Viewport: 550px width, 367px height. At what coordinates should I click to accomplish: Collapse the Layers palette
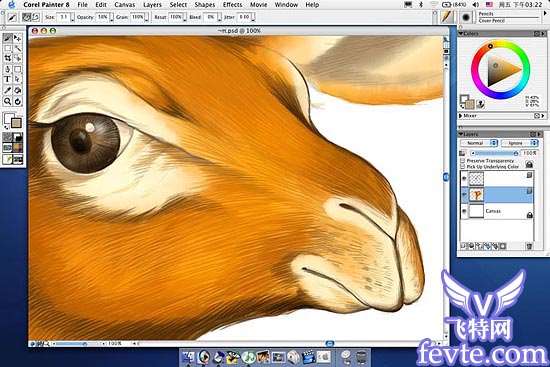(x=461, y=134)
